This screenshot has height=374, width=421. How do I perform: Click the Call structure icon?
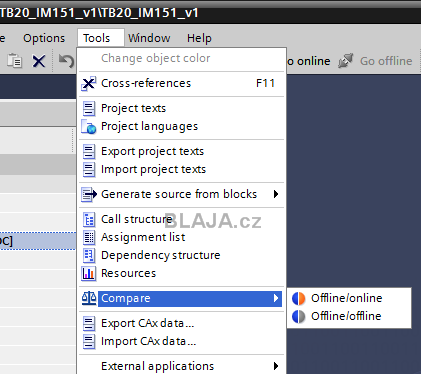(x=89, y=219)
